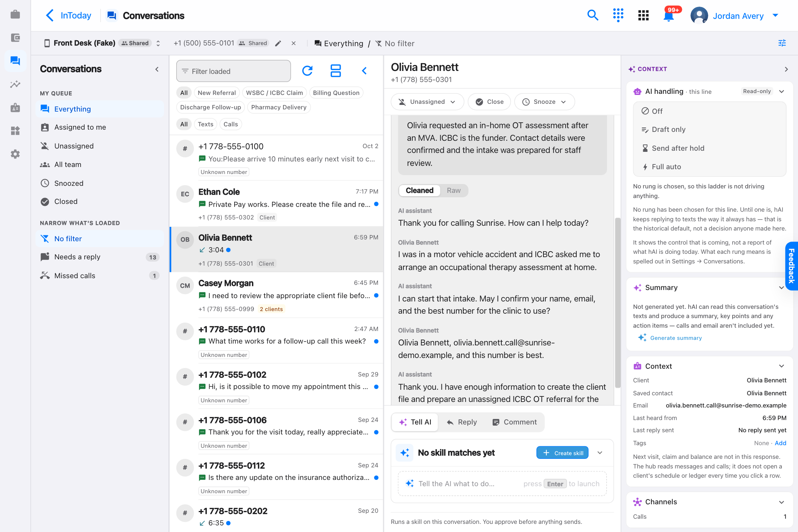Screen dimensions: 798x532
Task: Open the Unassigned assignment dropdown
Action: [427, 102]
